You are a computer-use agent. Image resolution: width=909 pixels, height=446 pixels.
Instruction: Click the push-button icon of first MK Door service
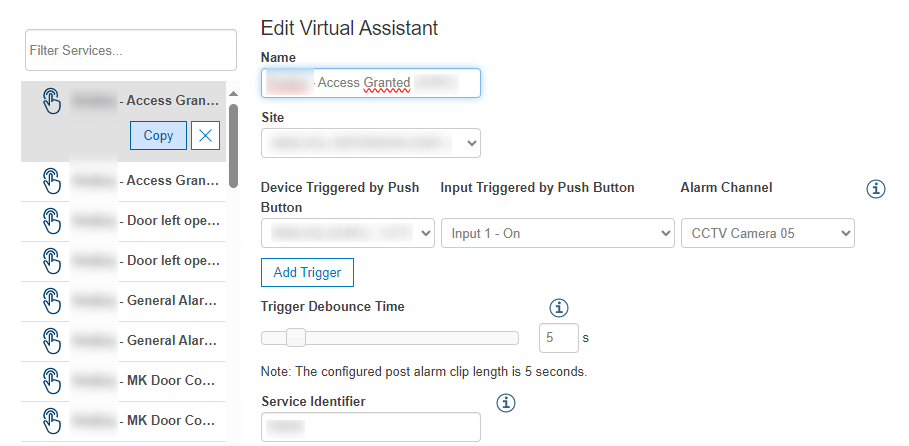click(x=51, y=380)
